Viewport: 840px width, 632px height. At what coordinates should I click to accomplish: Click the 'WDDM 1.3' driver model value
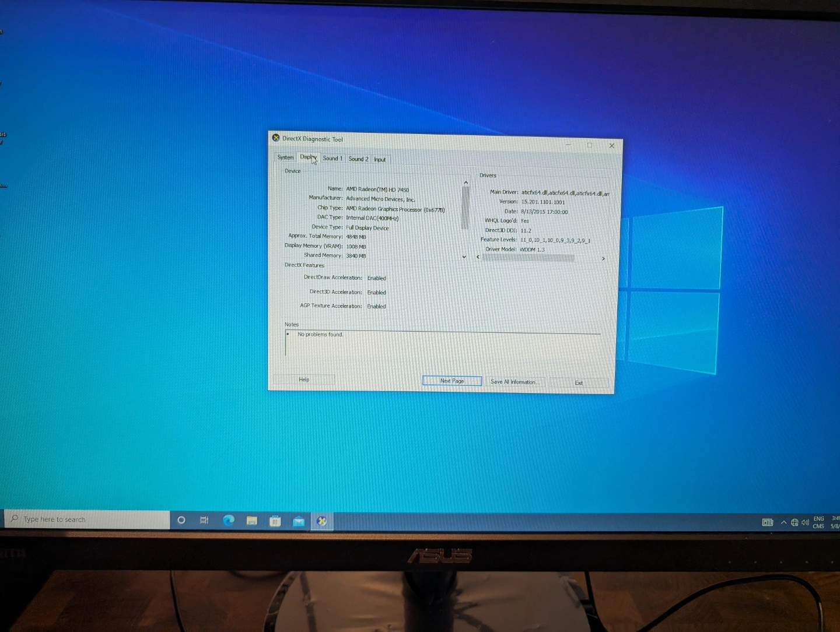[x=532, y=250]
